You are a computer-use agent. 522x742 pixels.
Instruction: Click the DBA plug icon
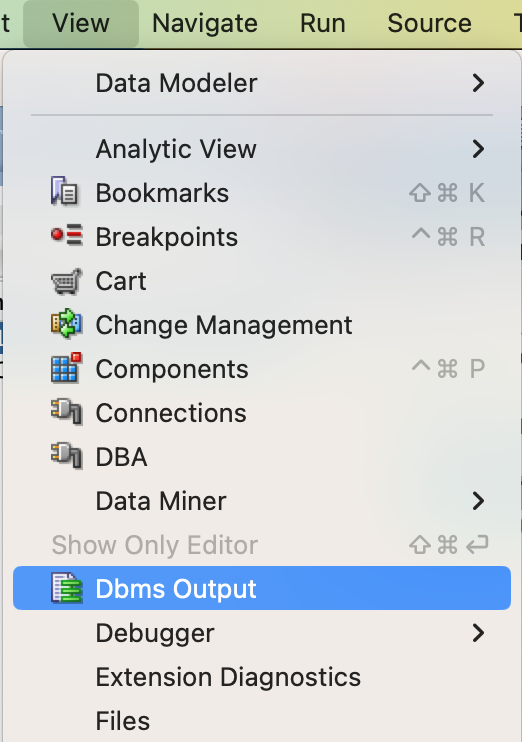[66, 456]
